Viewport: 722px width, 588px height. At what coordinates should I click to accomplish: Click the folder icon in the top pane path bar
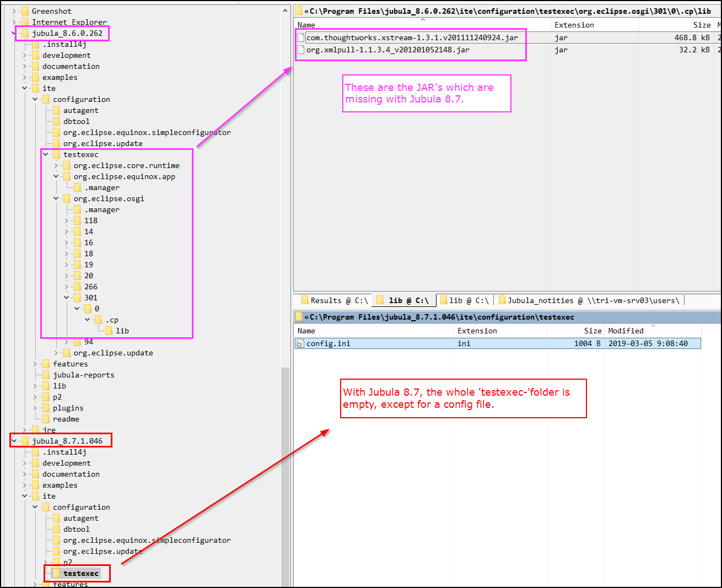[299, 11]
